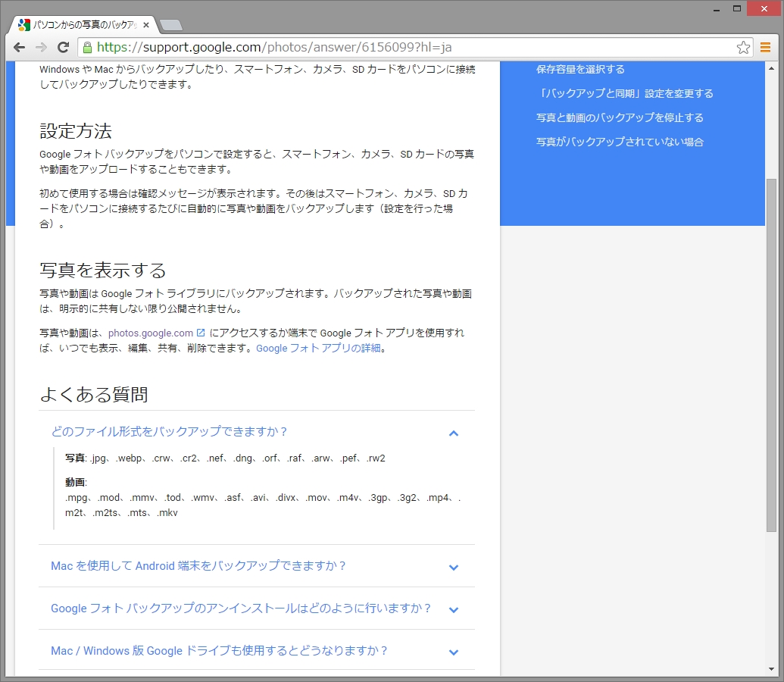Open 「バックアップと同期」設定を変更する link
784x682 pixels.
(625, 93)
